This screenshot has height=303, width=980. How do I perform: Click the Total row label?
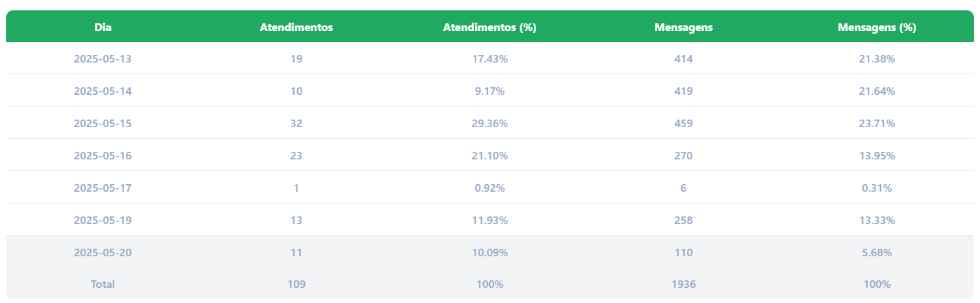(103, 284)
